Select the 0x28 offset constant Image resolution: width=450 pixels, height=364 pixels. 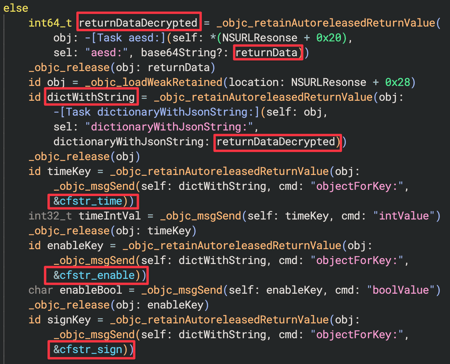coord(398,82)
